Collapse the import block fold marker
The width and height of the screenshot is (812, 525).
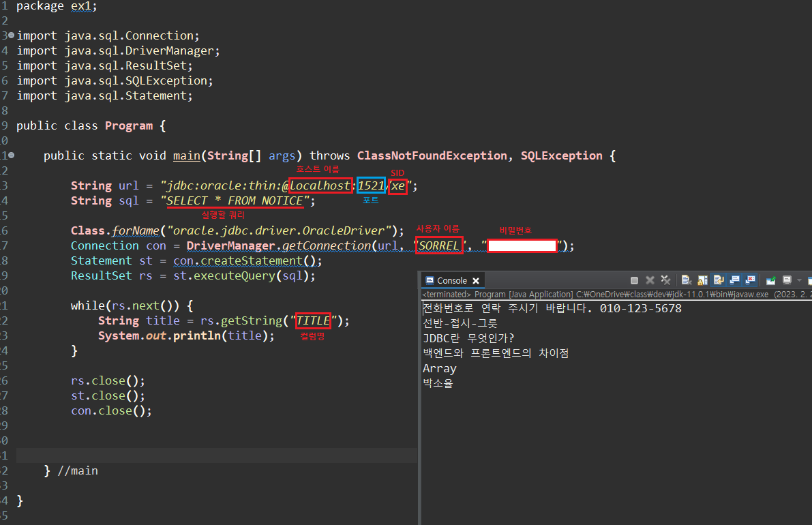tap(12, 35)
